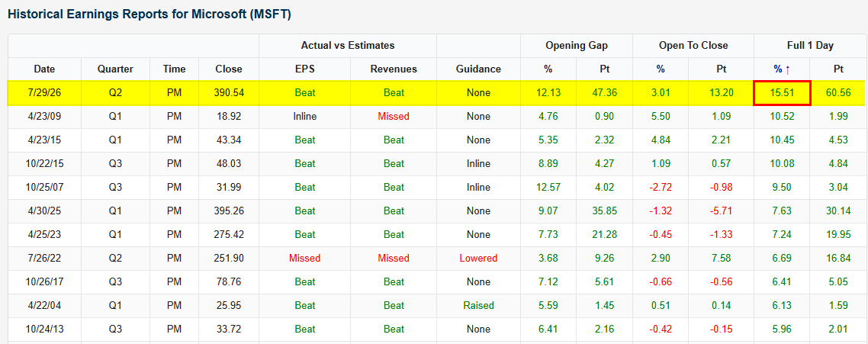Sort by Opening Gap Pt column header

coord(605,69)
